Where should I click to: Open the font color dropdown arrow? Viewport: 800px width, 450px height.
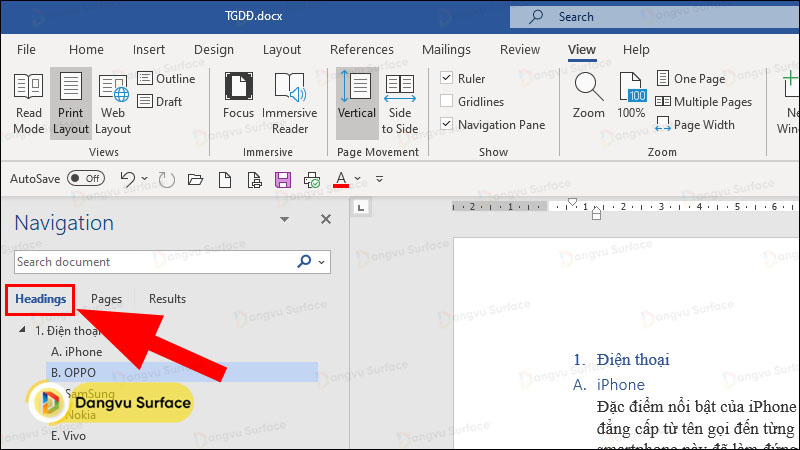(358, 179)
